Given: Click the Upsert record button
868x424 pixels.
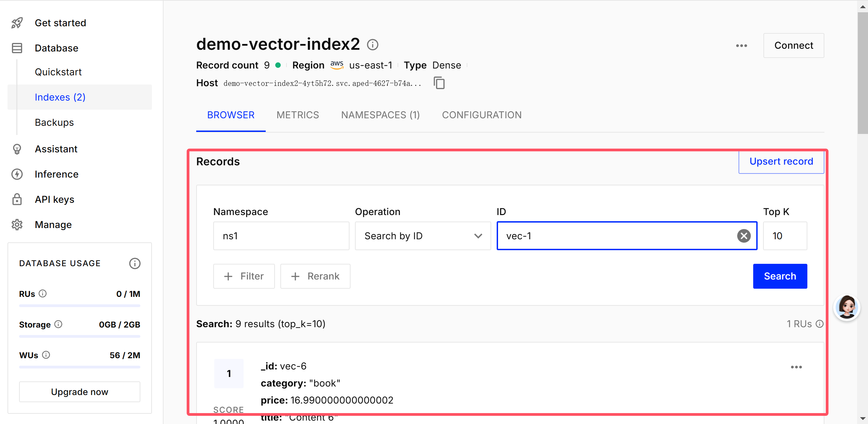Looking at the screenshot, I should click(x=781, y=162).
